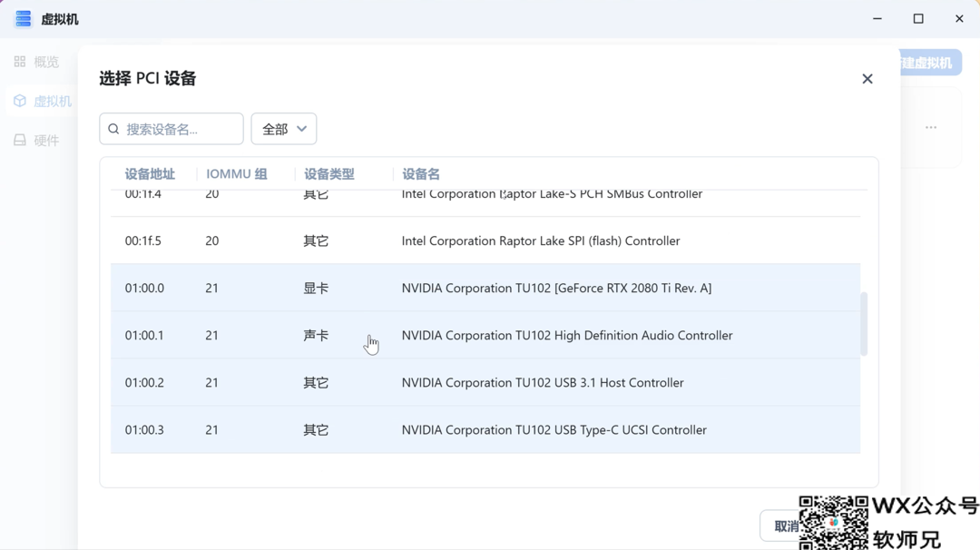Select the TU102 USB Type-C UCSI Controller row
Viewport: 980px width, 550px height.
[x=485, y=430]
